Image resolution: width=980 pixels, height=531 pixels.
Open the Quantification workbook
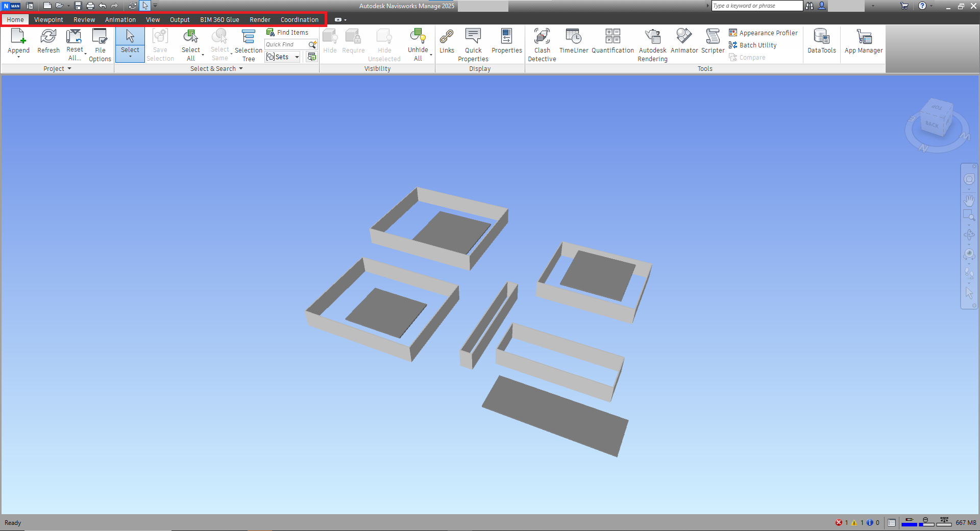(612, 43)
